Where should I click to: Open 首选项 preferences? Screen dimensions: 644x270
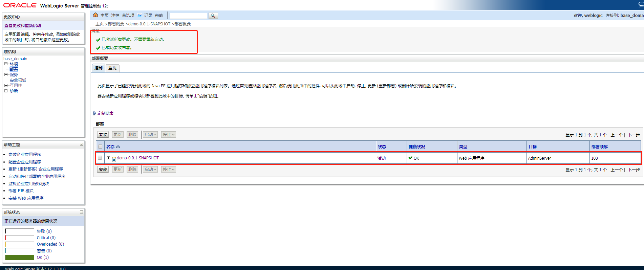pyautogui.click(x=128, y=16)
